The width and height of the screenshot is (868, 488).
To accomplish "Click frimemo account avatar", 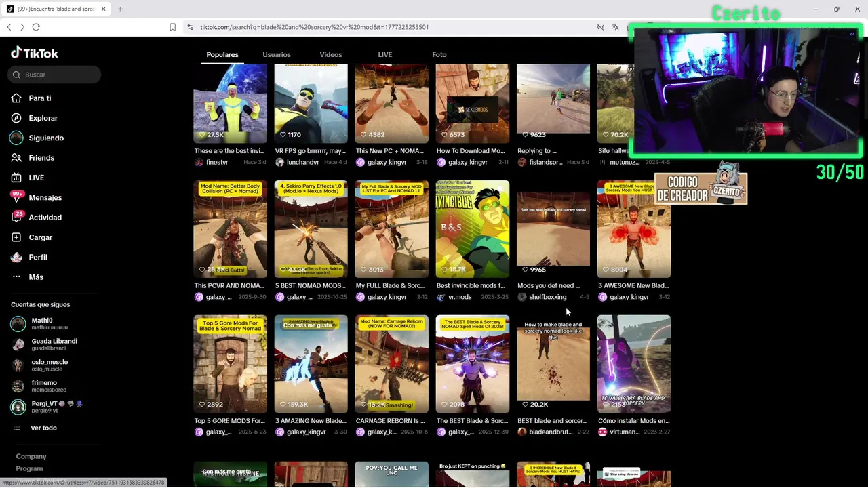I will coord(18,386).
